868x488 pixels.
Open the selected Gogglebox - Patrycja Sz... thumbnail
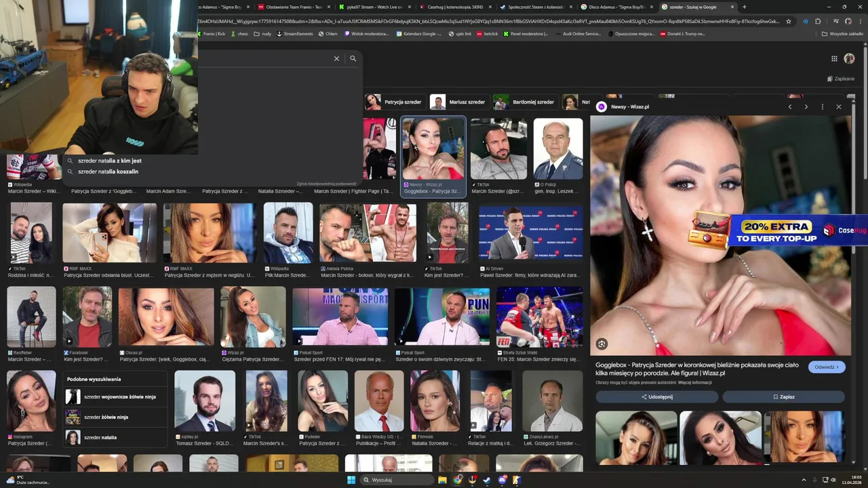point(433,149)
